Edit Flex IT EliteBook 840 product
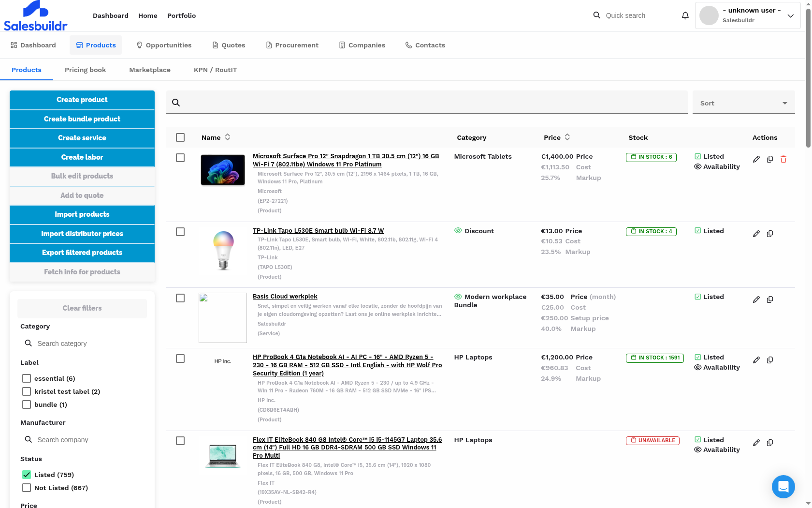 (756, 443)
